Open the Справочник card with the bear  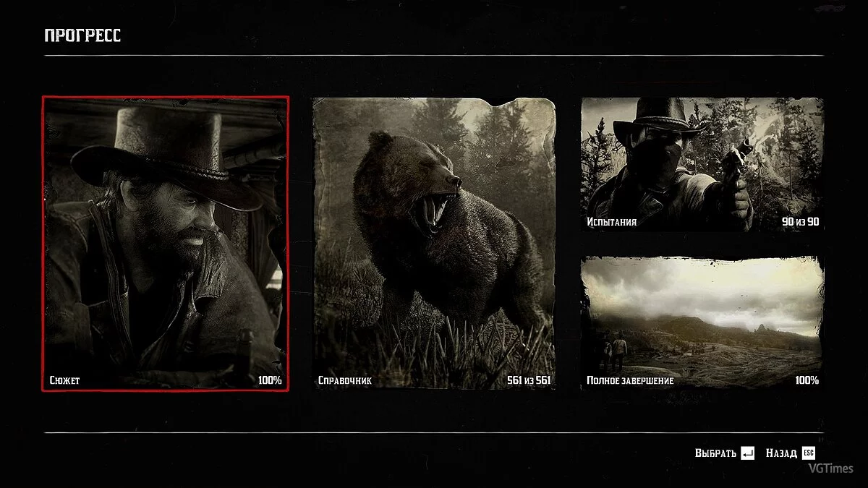(434, 243)
